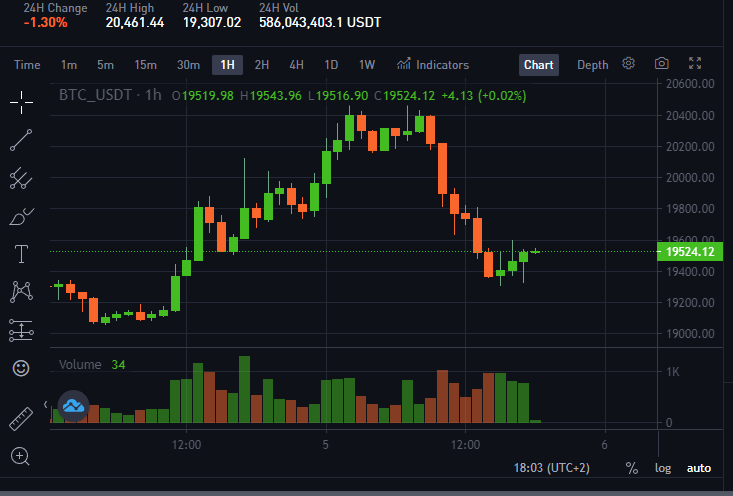Toggle auto scale option
The width and height of the screenshot is (733, 496).
click(x=699, y=468)
